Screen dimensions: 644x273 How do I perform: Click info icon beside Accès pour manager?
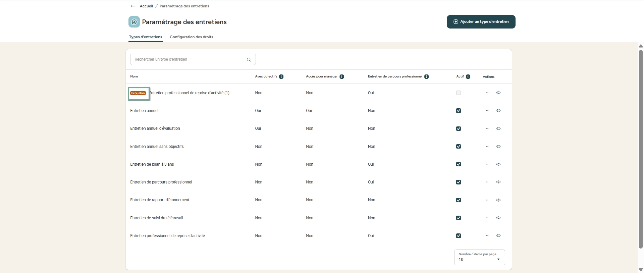(342, 77)
